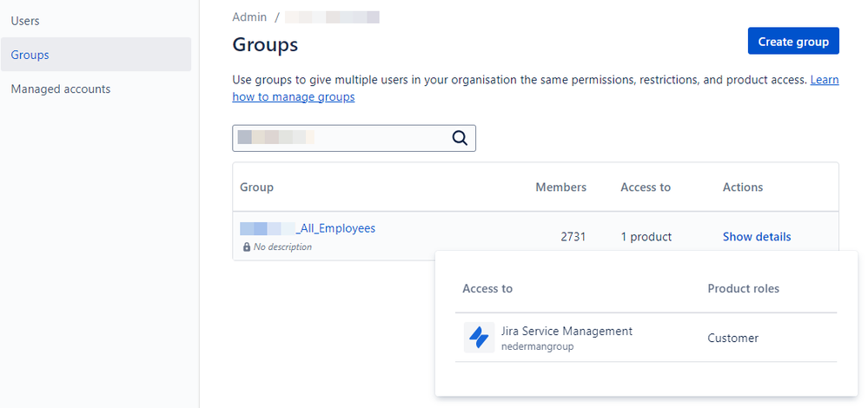Click the 1 product access cell
Viewport: 868px width, 408px height.
[x=646, y=237]
